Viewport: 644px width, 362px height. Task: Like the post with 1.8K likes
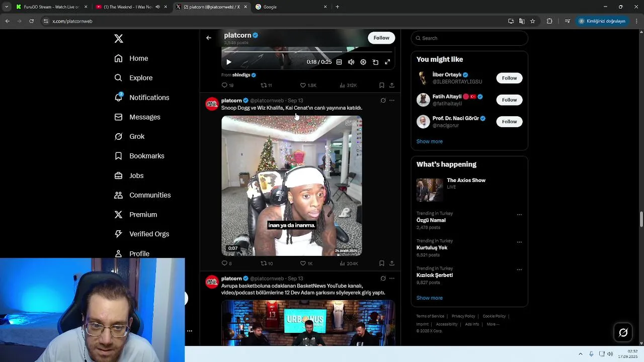click(308, 85)
